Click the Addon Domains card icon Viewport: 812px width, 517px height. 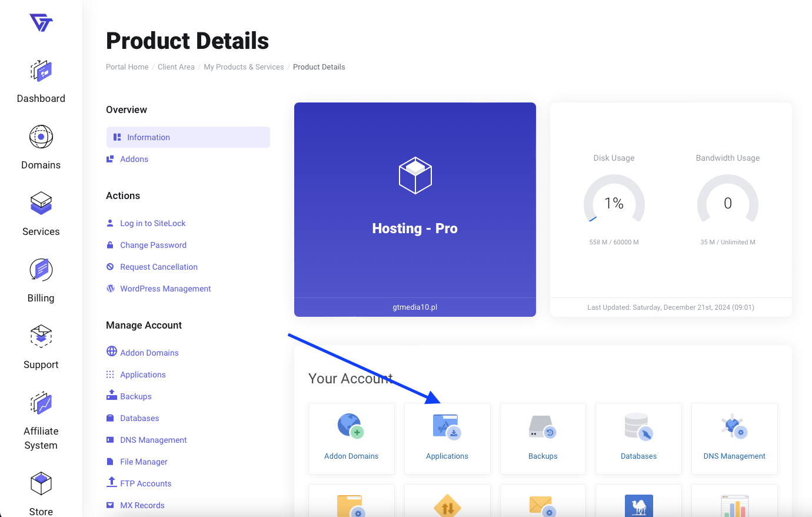coord(351,426)
